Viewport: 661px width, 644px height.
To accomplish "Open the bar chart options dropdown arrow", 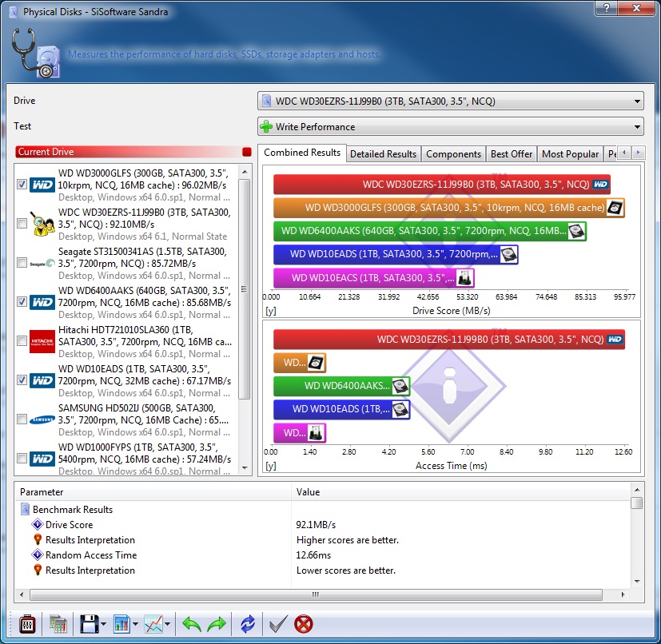I will [x=135, y=624].
